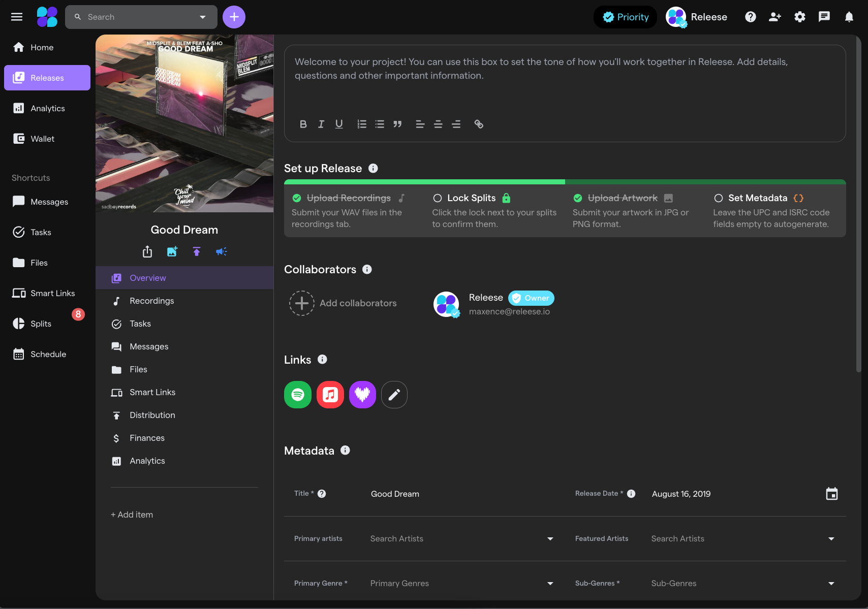868x609 pixels.
Task: Open the purple heart link icon
Action: click(362, 394)
